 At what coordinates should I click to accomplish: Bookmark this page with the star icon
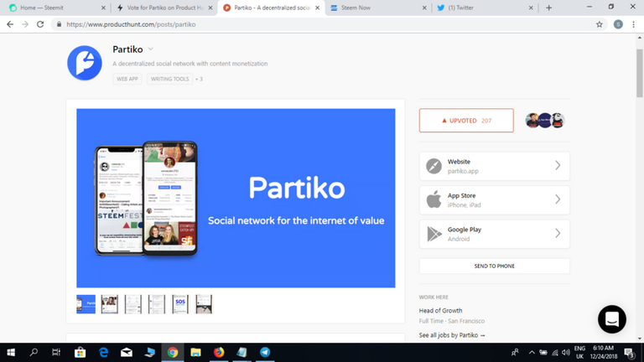(x=599, y=24)
